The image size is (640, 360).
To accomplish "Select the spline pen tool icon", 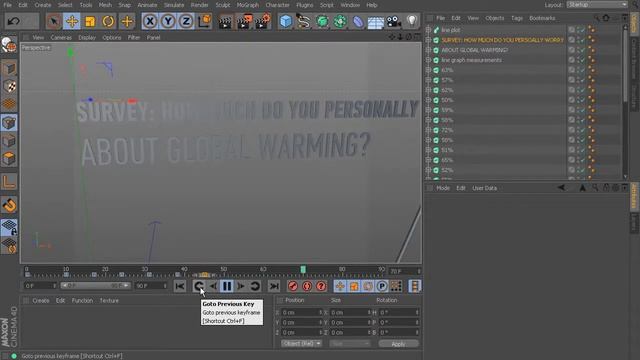I will [304, 21].
